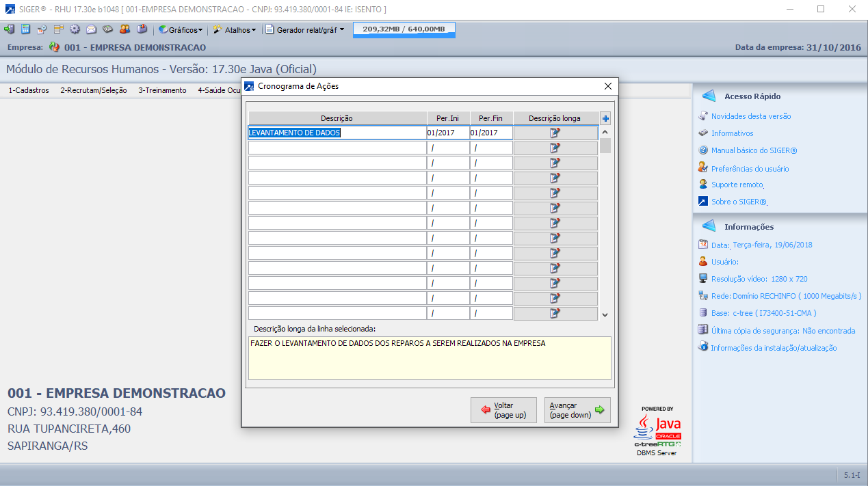The width and height of the screenshot is (868, 486).
Task: Open the Gerador relat/gráf dropdown
Action: [305, 30]
